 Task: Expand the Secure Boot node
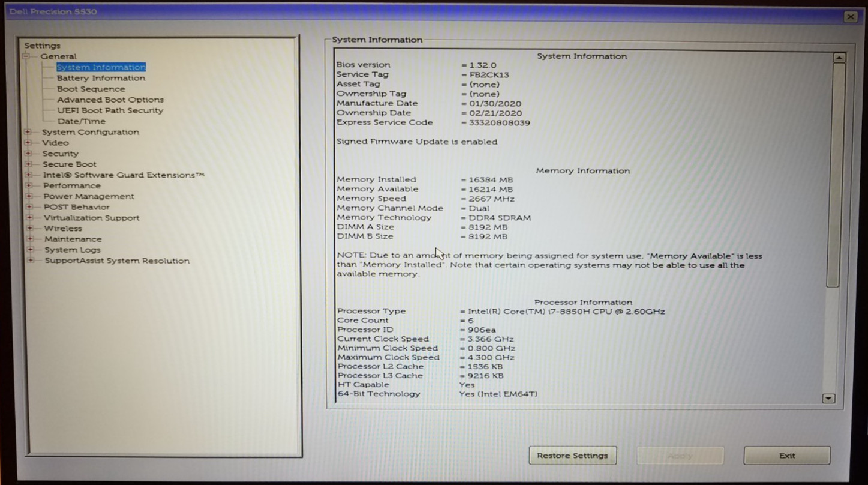click(28, 164)
